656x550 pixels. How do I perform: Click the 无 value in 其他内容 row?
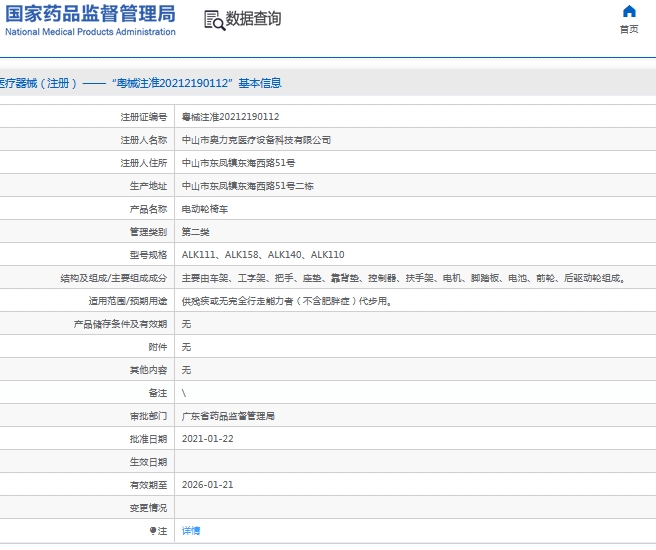click(186, 370)
